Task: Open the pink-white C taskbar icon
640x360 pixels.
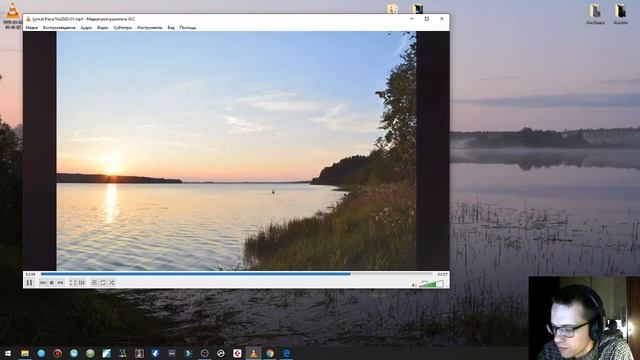Action: click(237, 353)
